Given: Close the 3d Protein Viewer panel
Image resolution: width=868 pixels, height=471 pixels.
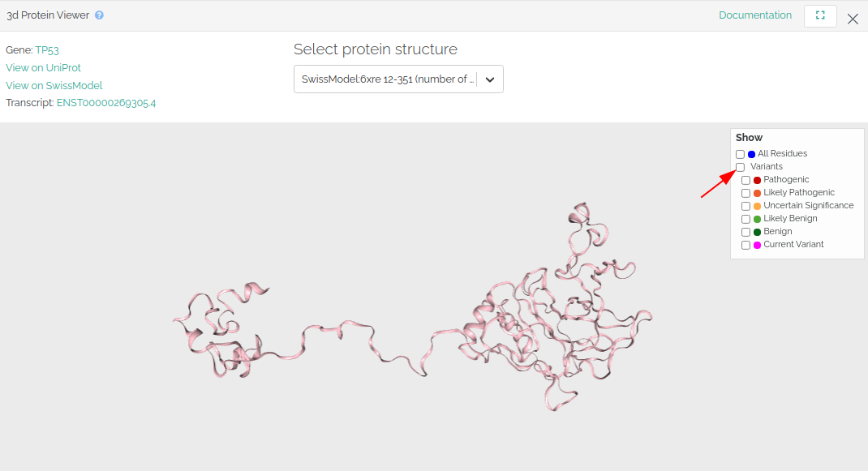Looking at the screenshot, I should pos(853,19).
